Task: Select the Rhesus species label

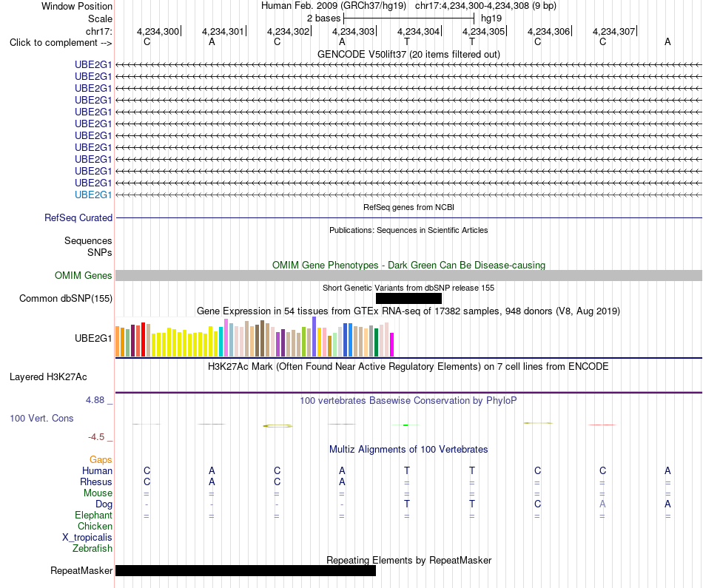Action: click(x=96, y=481)
